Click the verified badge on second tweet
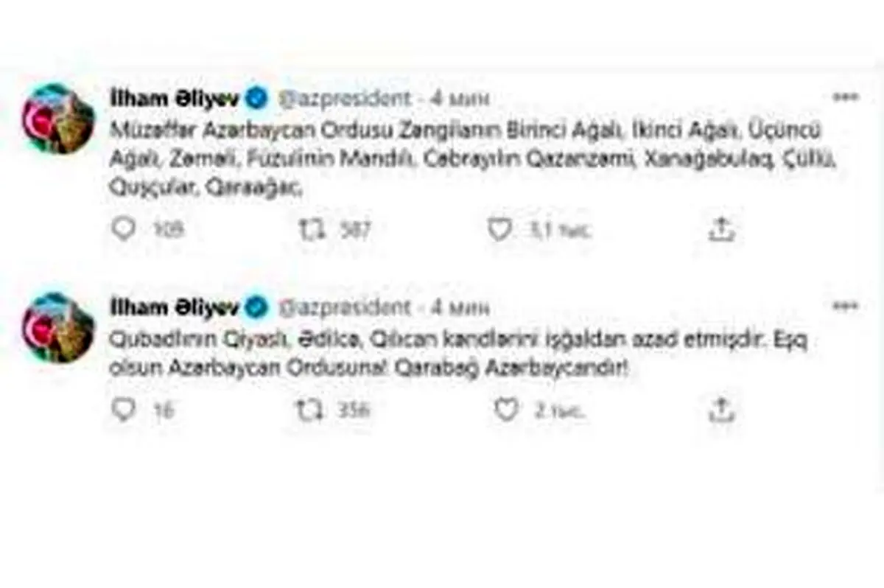The image size is (884, 588). [256, 307]
